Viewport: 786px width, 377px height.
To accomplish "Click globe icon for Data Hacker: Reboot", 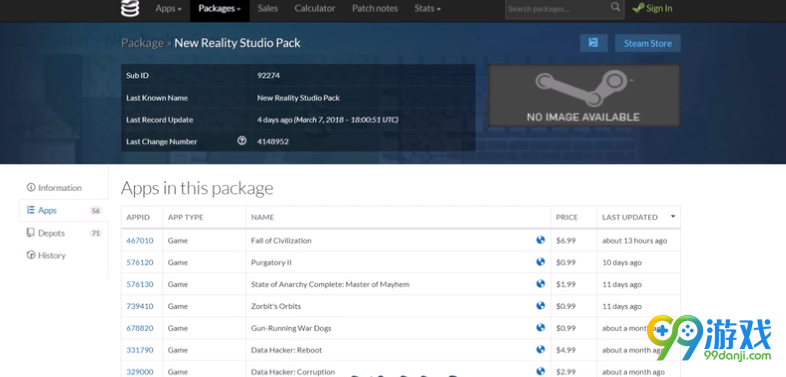I will 540,349.
